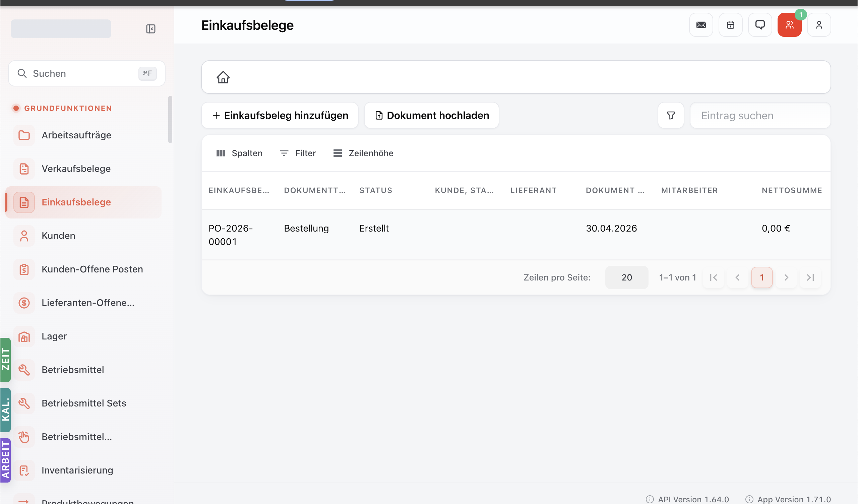Viewport: 858px width, 504px height.
Task: Open Lager in the sidebar
Action: [84, 336]
